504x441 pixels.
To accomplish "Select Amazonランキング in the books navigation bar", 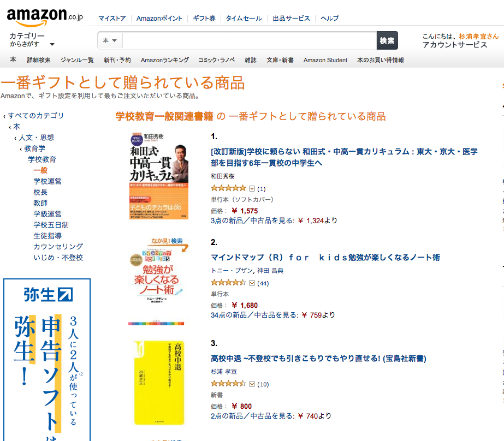I will pos(164,60).
